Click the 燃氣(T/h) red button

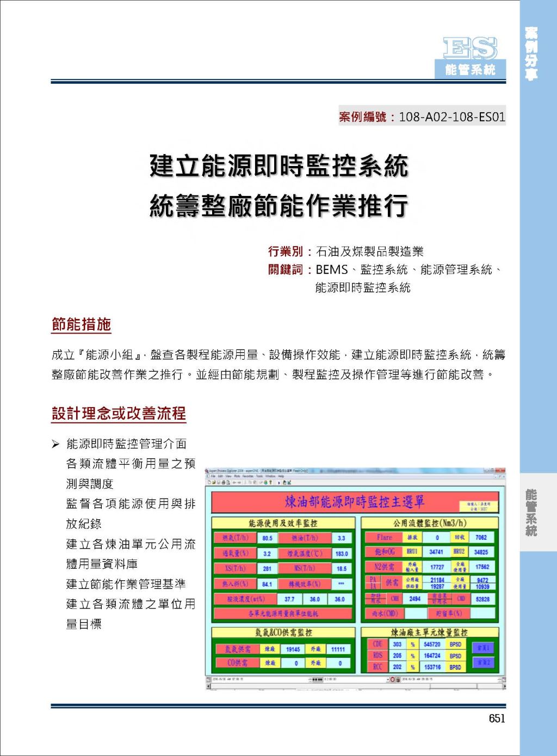click(x=236, y=538)
